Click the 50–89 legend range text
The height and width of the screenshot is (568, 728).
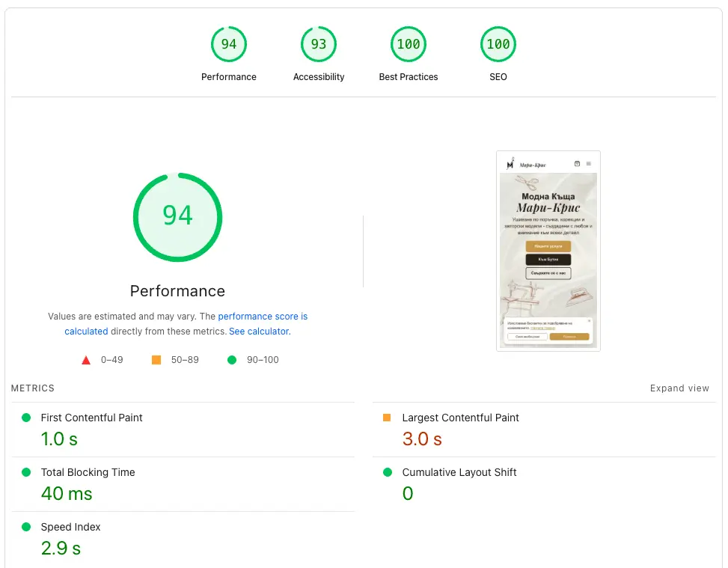pos(185,360)
